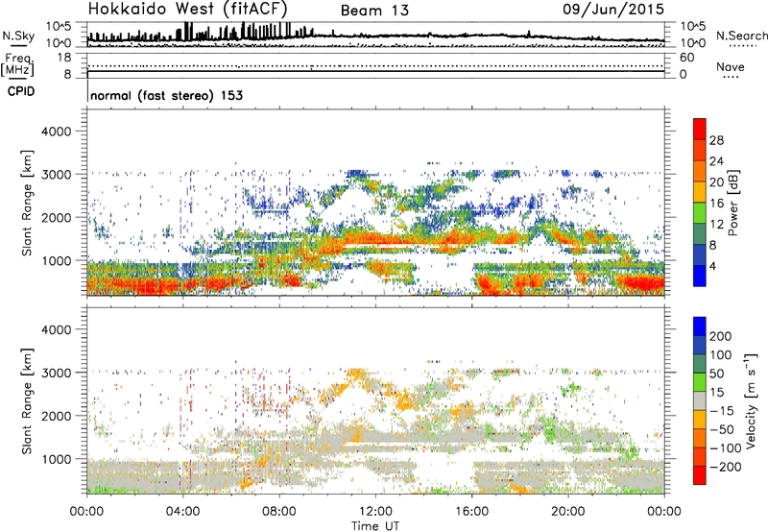This screenshot has width=768, height=532.
Task: Click the 'Beam 13' label
Action: tap(374, 11)
